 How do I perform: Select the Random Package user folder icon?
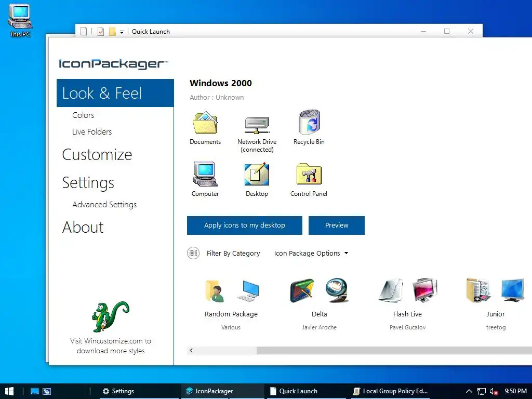215,291
